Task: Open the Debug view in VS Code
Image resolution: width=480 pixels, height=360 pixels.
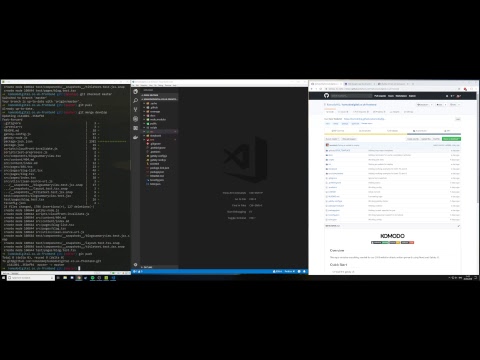Action: tap(135, 119)
